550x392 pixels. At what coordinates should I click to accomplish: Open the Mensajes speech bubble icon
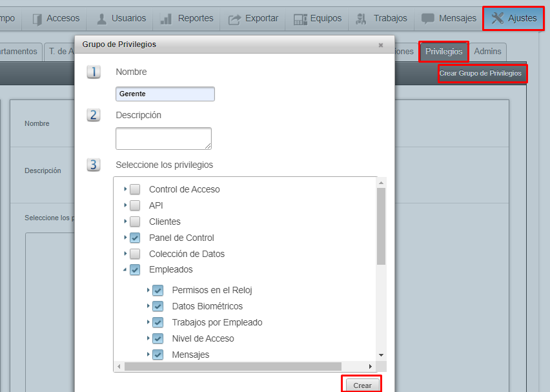point(428,19)
